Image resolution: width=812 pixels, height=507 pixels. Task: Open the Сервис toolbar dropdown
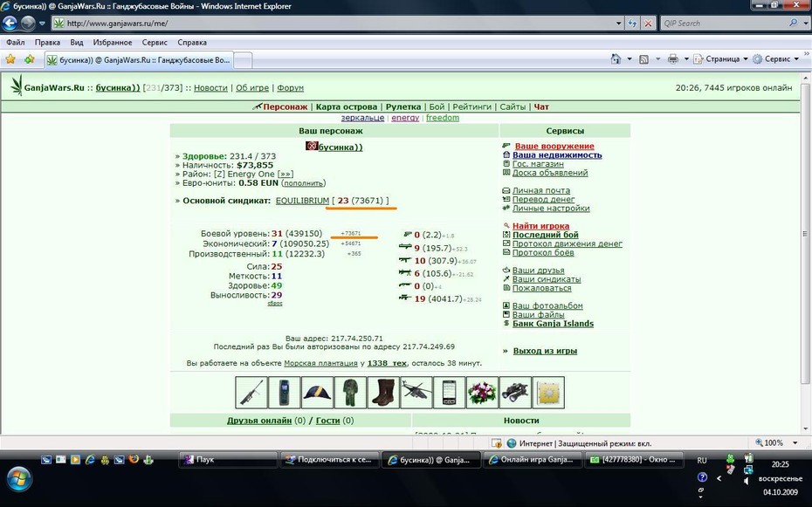(775, 59)
